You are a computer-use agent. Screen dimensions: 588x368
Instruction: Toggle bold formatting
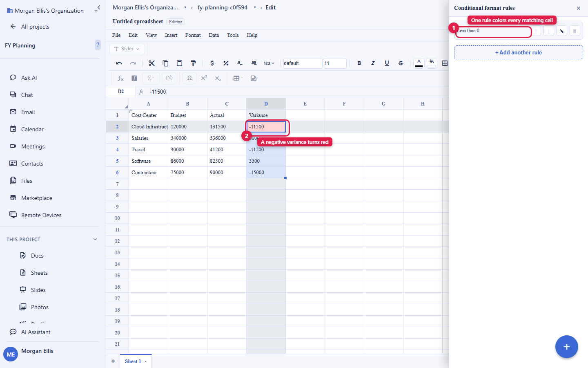[x=359, y=63]
